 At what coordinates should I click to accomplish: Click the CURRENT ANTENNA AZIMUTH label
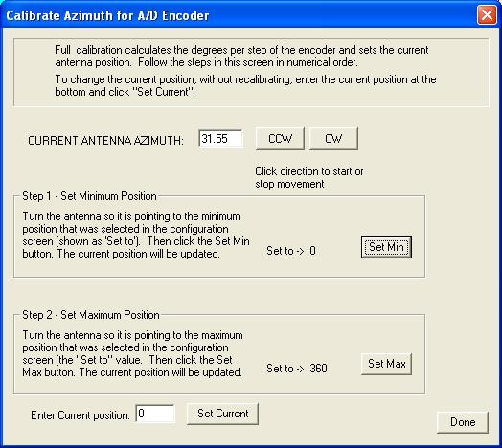tap(105, 141)
